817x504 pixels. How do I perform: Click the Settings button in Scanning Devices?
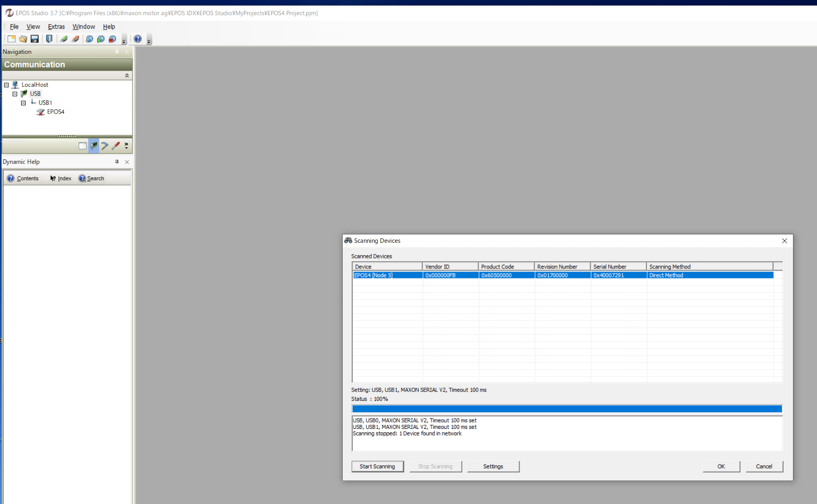pyautogui.click(x=493, y=466)
